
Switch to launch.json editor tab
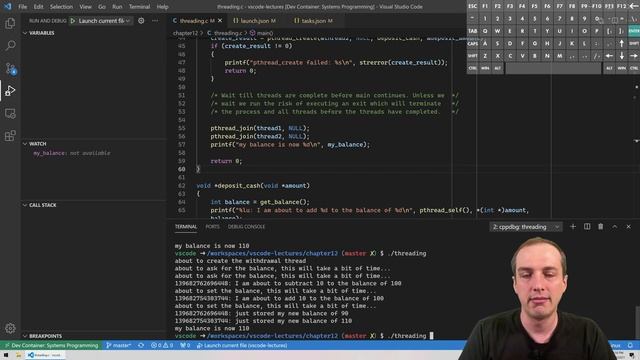tap(254, 21)
